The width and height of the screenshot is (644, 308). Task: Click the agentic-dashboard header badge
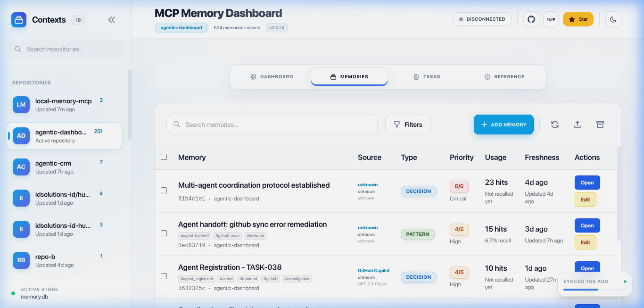tap(182, 28)
